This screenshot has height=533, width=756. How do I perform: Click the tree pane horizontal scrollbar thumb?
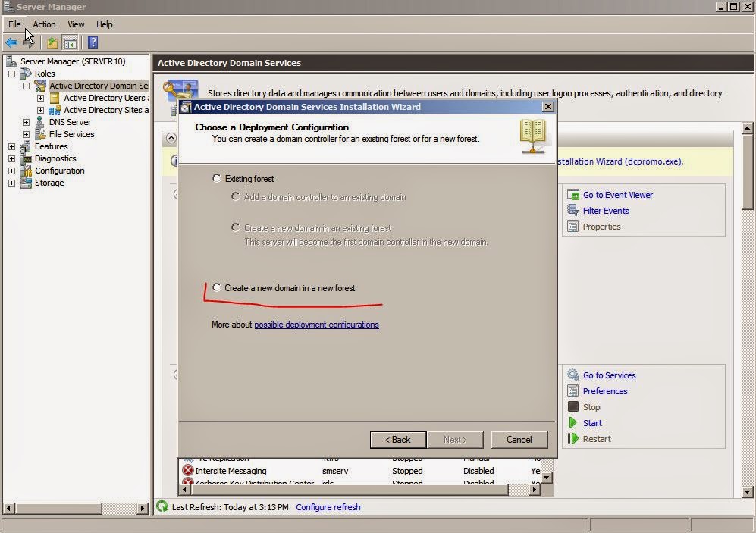coord(59,508)
